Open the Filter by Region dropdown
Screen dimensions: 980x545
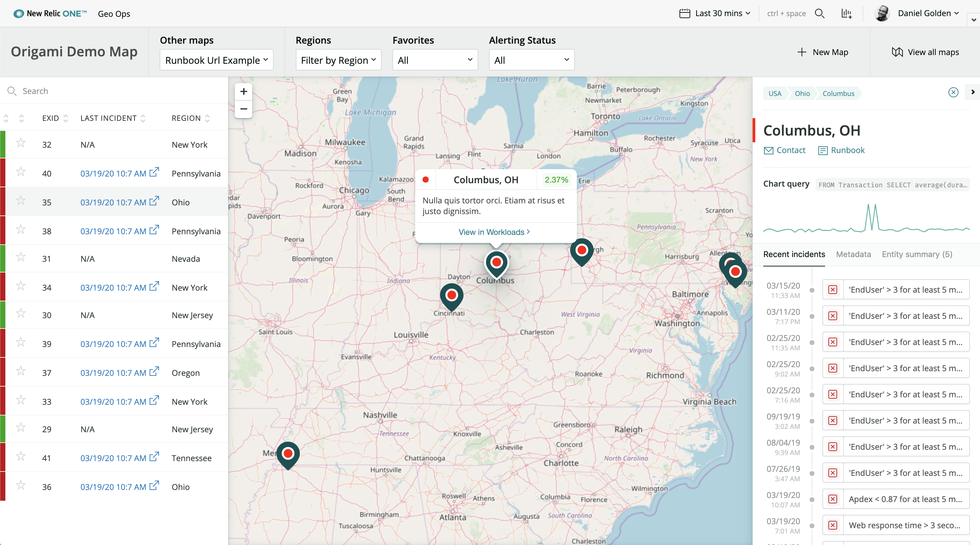(x=338, y=60)
